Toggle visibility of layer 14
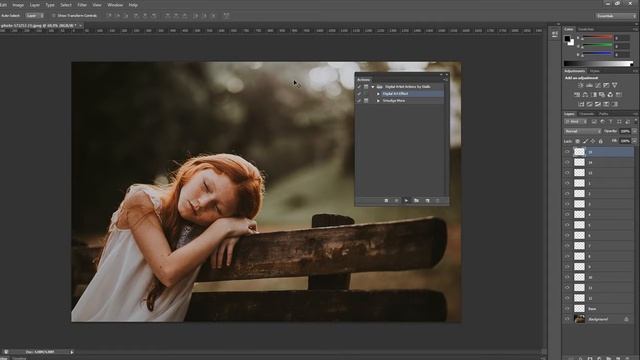640x360 pixels. pos(567,162)
